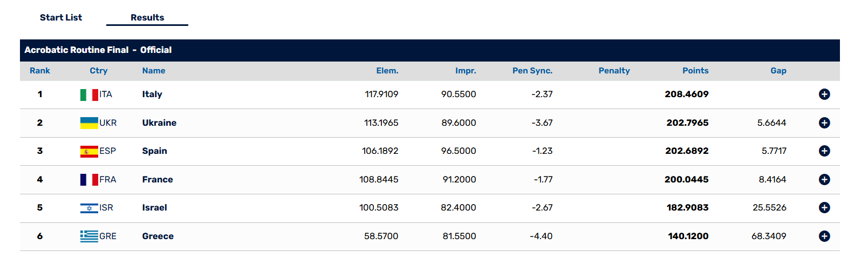The width and height of the screenshot is (868, 278).
Task: Click the Ukraine flag icon
Action: (89, 123)
